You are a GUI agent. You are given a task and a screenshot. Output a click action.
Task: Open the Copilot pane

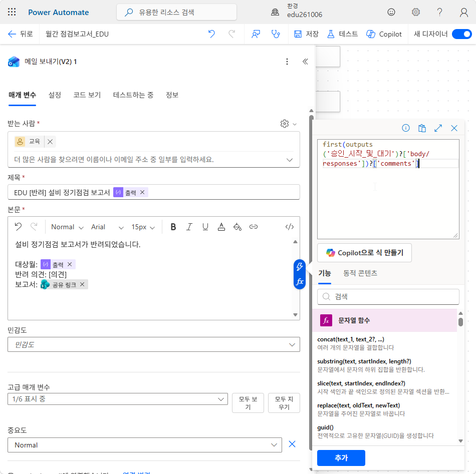[384, 34]
